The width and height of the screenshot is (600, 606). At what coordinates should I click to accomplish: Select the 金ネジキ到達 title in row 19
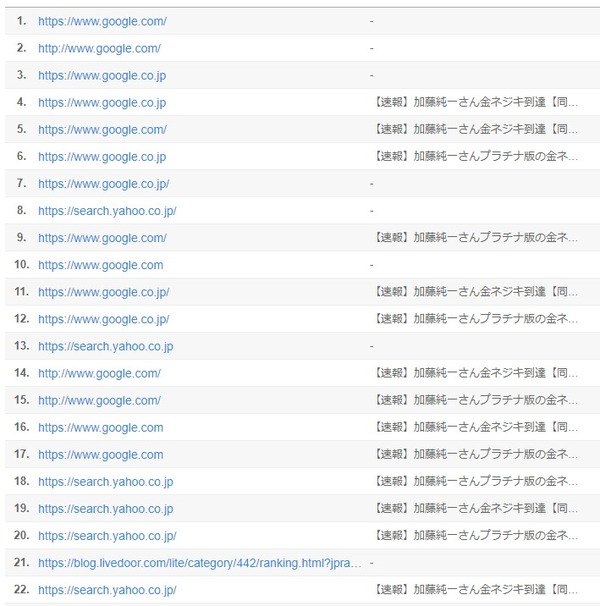click(475, 508)
